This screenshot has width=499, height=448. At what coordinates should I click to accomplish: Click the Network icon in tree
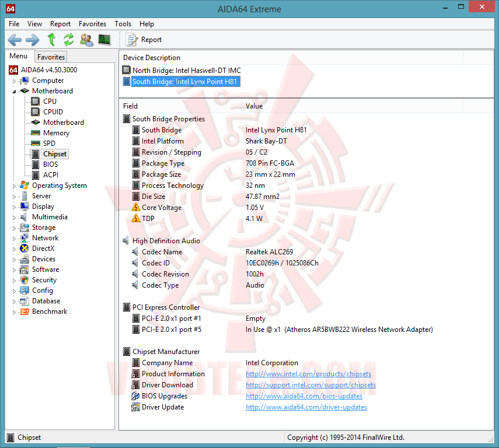coord(25,237)
